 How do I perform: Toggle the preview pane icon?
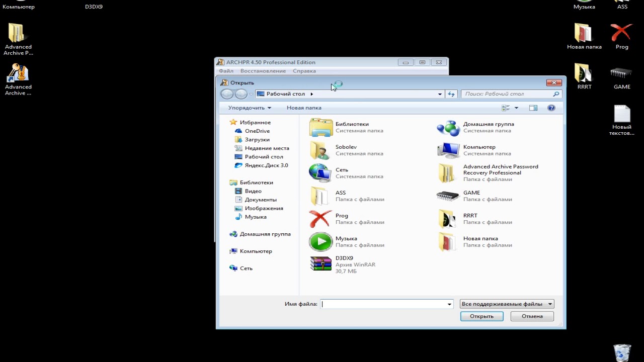coord(533,108)
